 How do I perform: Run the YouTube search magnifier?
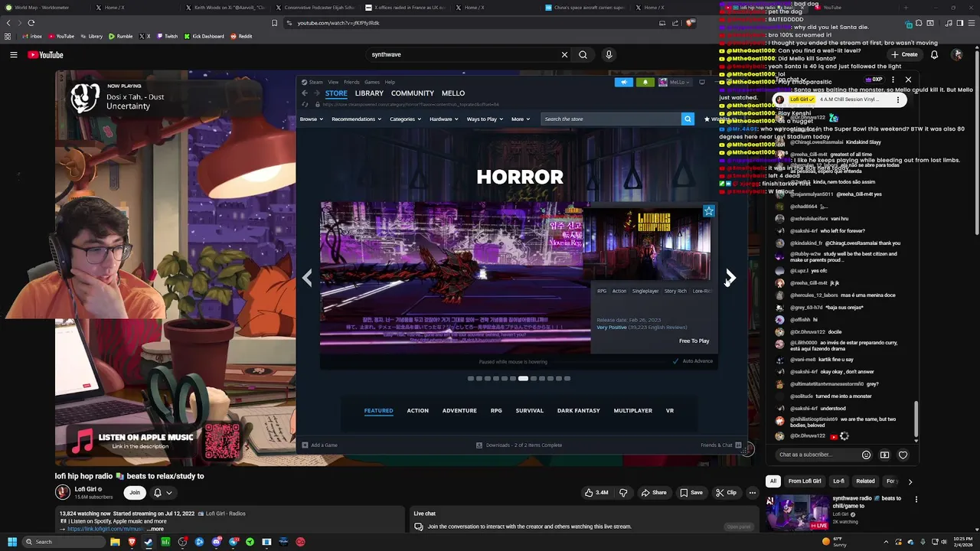click(x=583, y=54)
